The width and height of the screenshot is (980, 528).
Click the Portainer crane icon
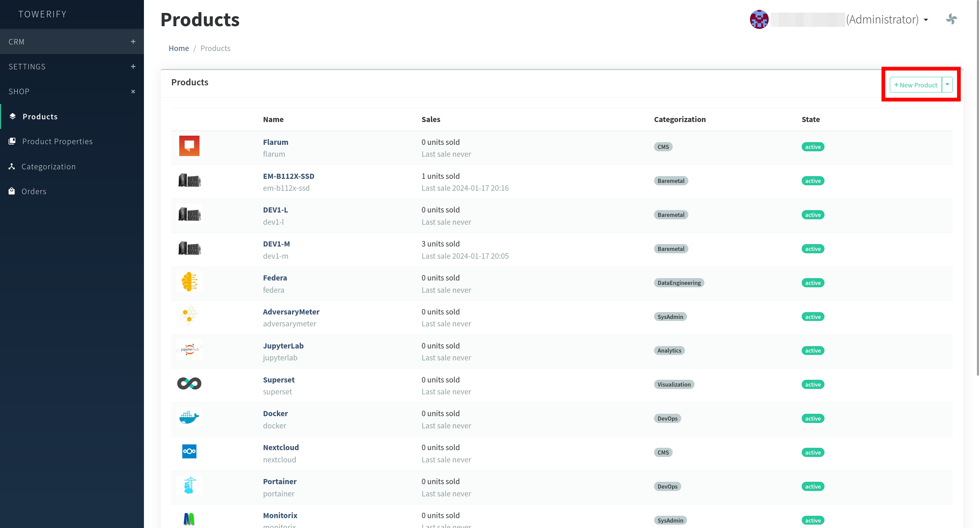point(189,486)
